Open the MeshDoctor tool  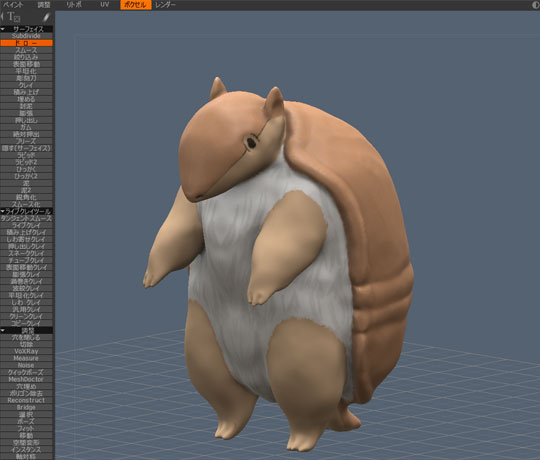click(x=27, y=379)
